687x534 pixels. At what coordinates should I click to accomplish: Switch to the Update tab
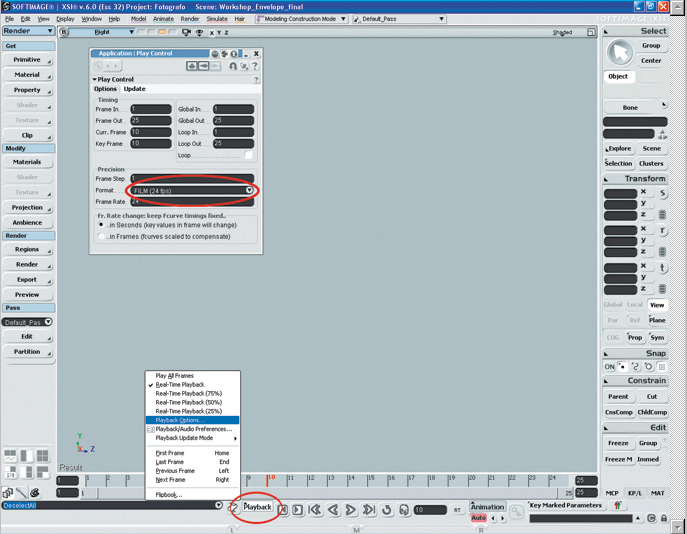(x=134, y=89)
